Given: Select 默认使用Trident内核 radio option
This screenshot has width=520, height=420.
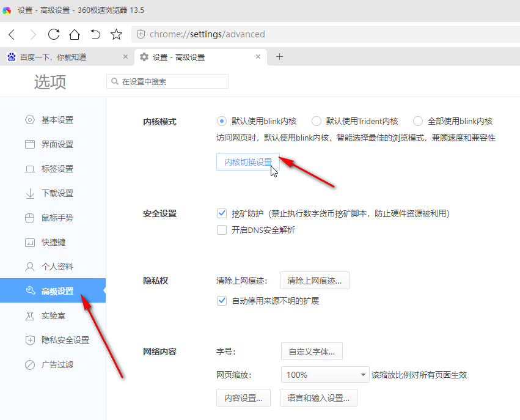Looking at the screenshot, I should click(317, 121).
